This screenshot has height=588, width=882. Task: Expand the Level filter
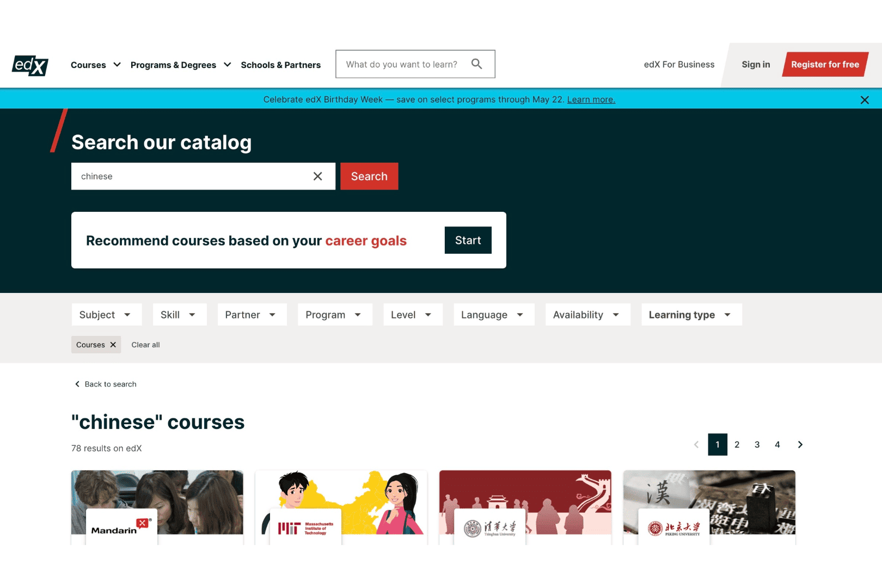pyautogui.click(x=413, y=315)
